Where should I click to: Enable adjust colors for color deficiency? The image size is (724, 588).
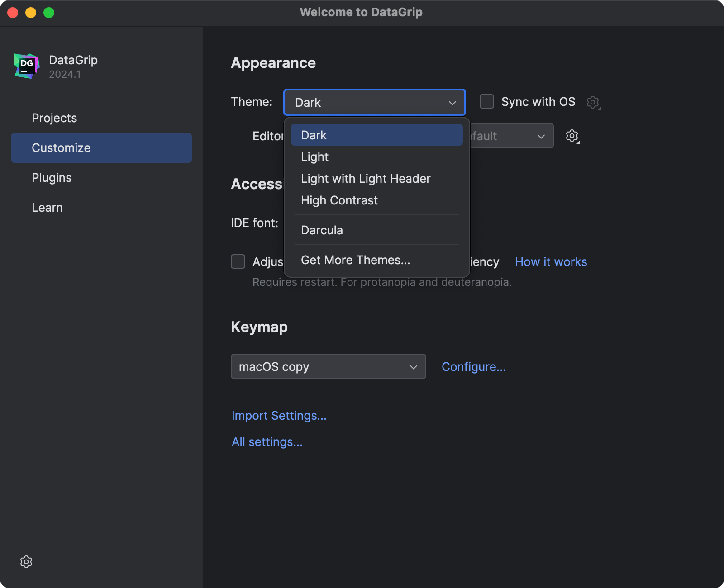[238, 261]
